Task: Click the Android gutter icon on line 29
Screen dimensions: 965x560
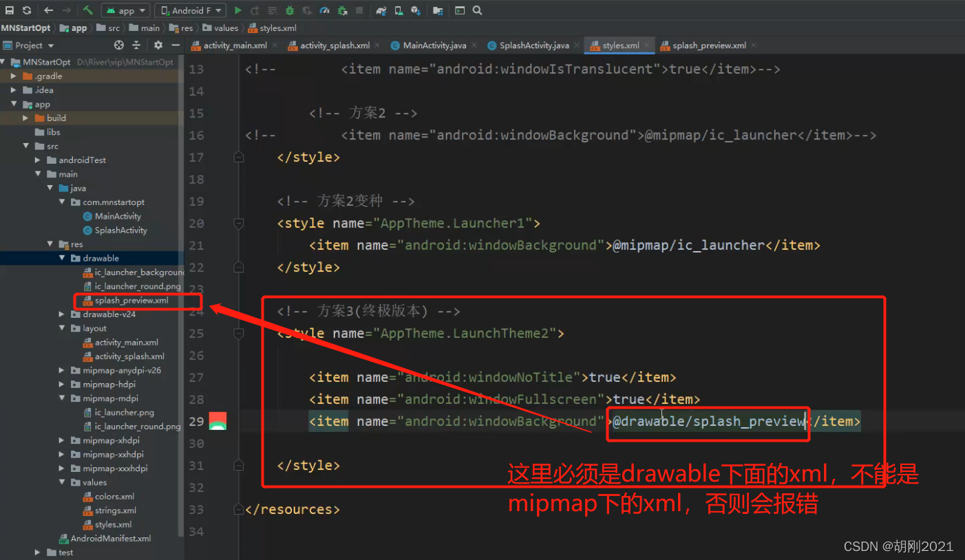Action: 218,421
